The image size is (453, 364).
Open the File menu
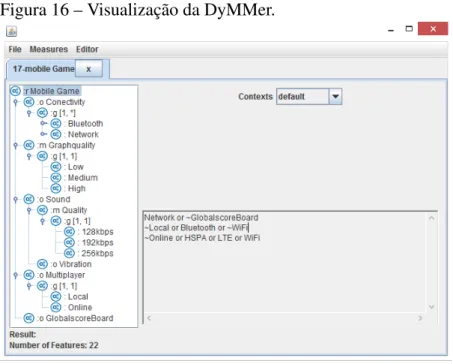pos(15,49)
